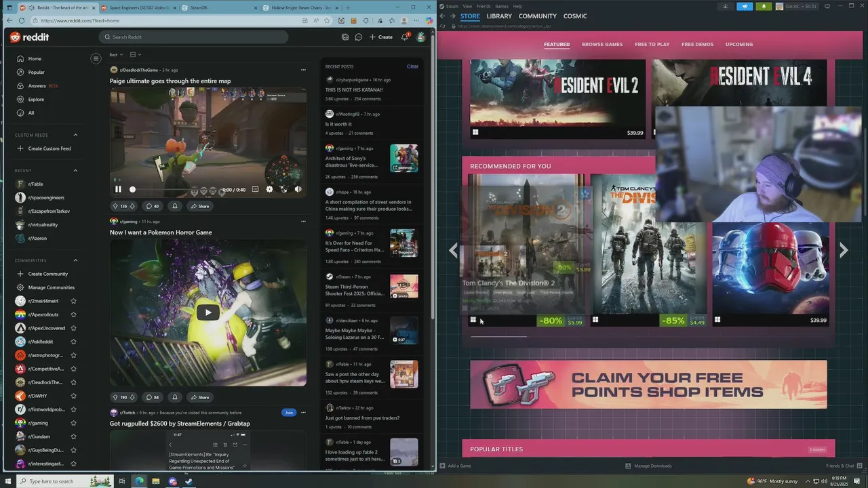Join the r/Twitch community
The image size is (868, 488).
tap(289, 412)
